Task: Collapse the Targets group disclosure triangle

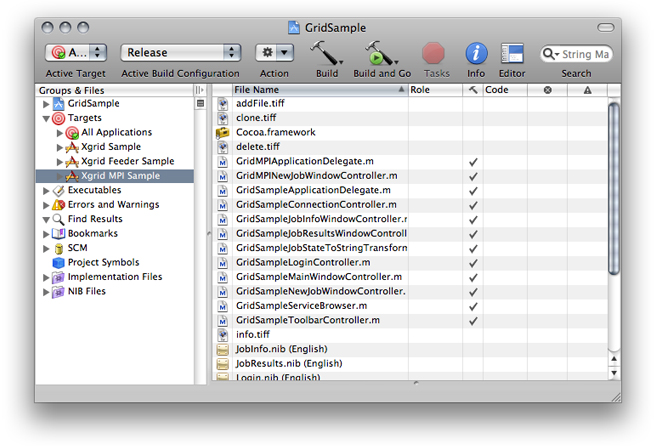Action: click(x=46, y=118)
